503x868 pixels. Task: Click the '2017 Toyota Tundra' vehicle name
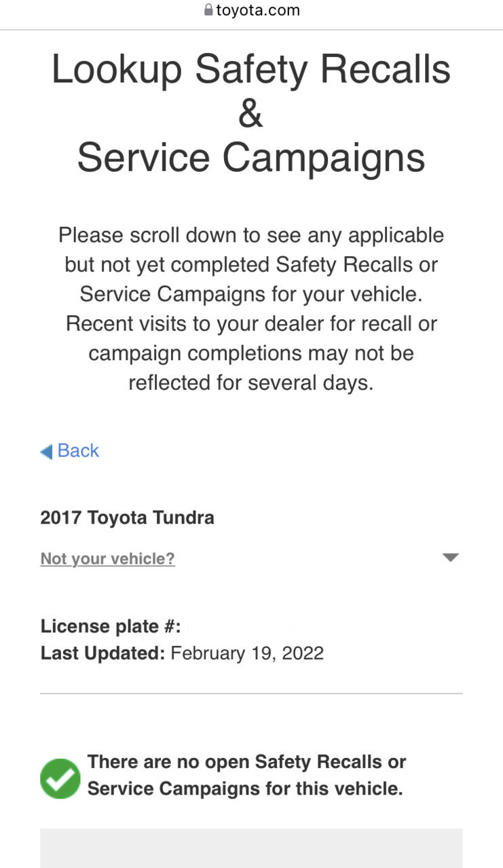[x=128, y=518]
